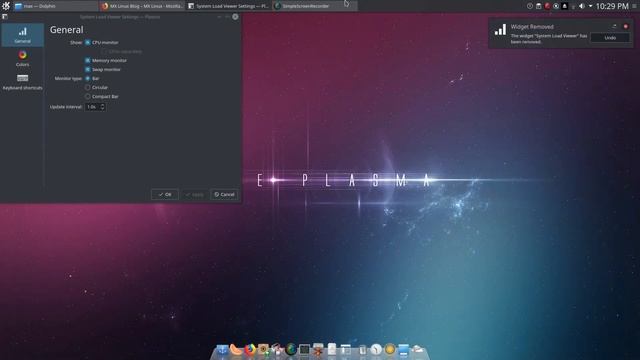Cancel the System Load Viewer settings
This screenshot has height=360, width=640.
pyautogui.click(x=224, y=194)
